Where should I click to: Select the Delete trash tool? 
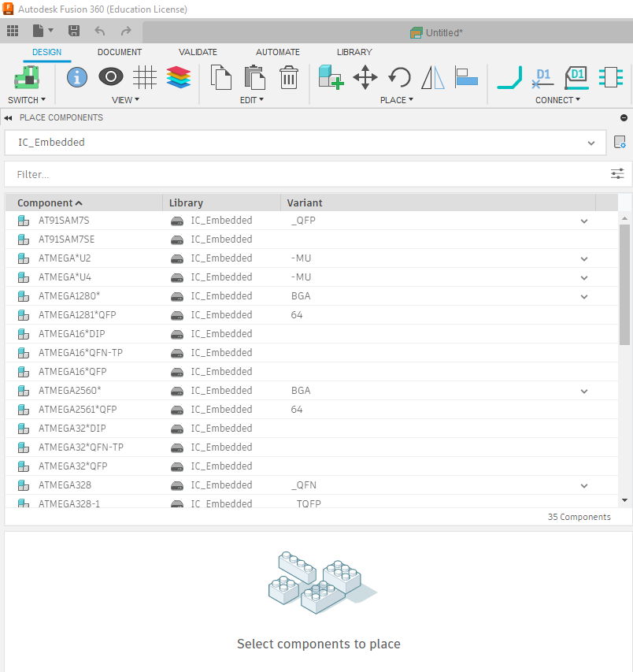[x=289, y=77]
